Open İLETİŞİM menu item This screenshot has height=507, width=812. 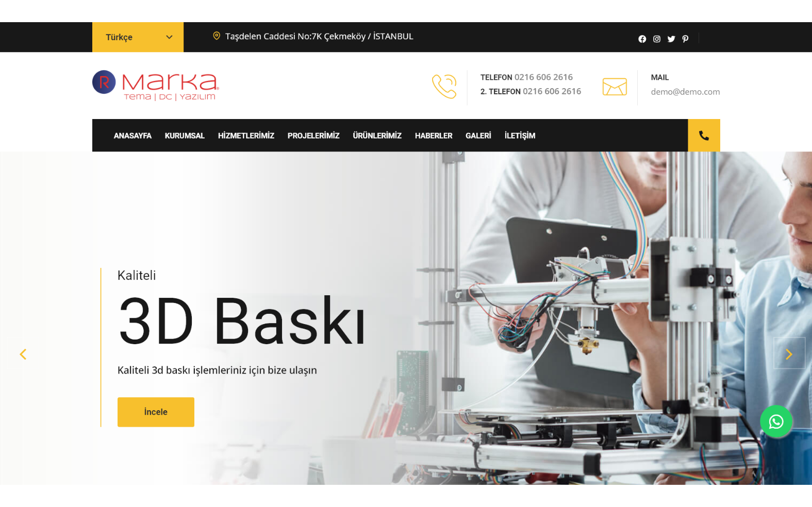click(520, 136)
